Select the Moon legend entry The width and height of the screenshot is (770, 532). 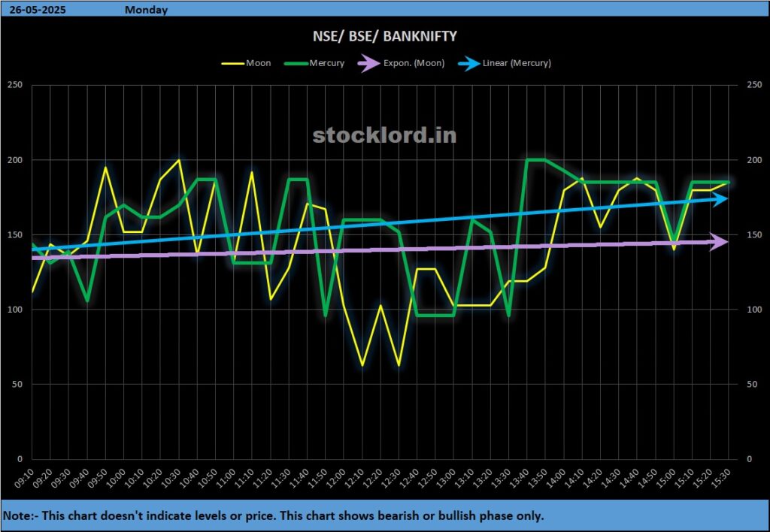[247, 63]
